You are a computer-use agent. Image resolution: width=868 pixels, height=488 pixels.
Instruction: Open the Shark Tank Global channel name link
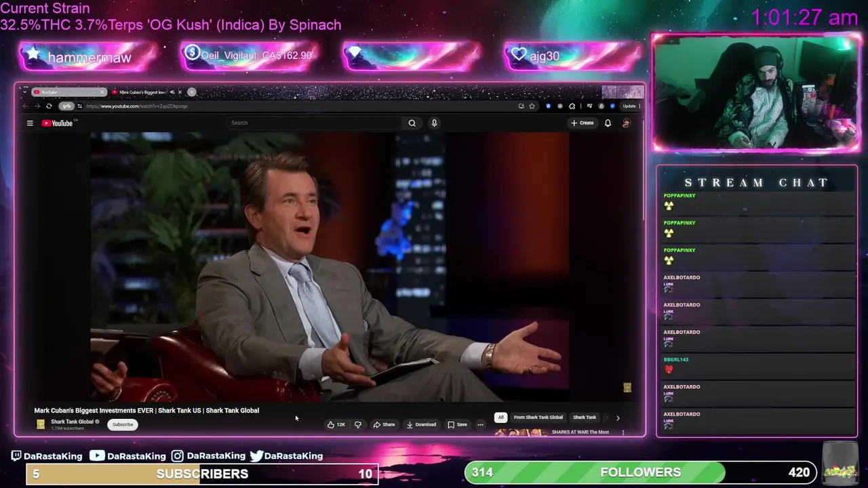(x=72, y=422)
